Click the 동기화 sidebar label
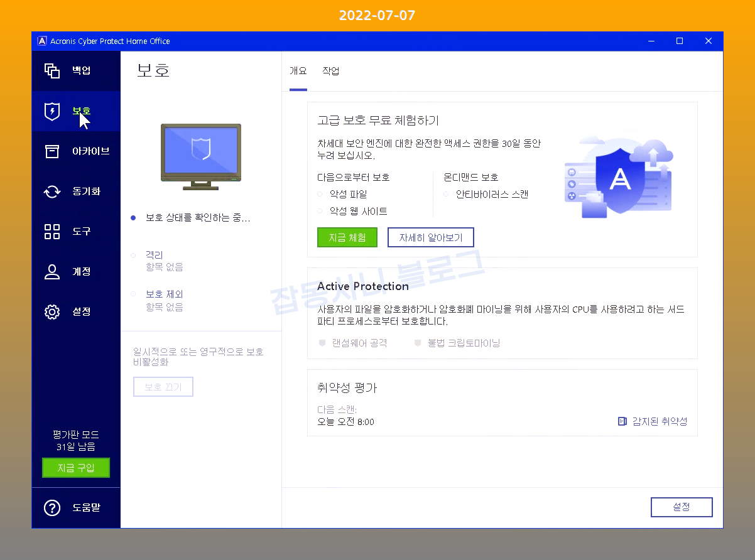This screenshot has width=755, height=560. tap(87, 191)
